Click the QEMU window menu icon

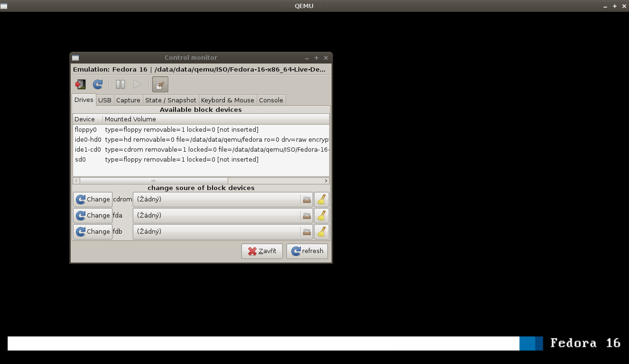(4, 6)
